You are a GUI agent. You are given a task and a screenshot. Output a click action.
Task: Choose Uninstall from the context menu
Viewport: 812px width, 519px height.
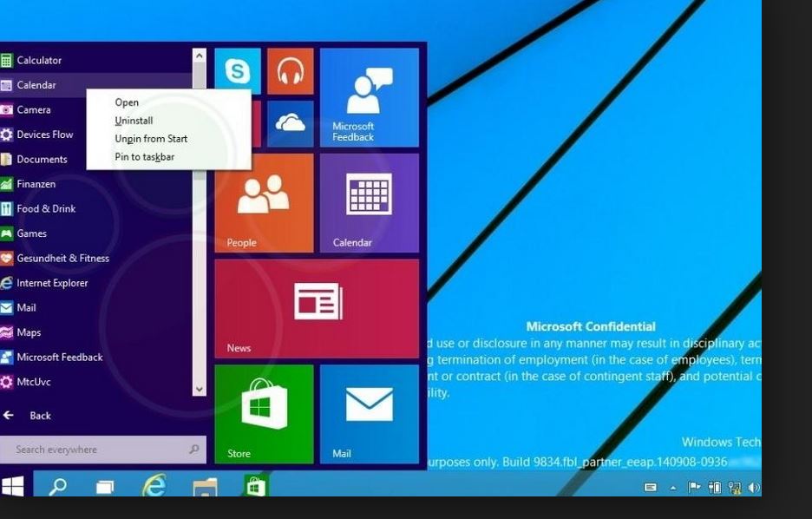[x=134, y=121]
